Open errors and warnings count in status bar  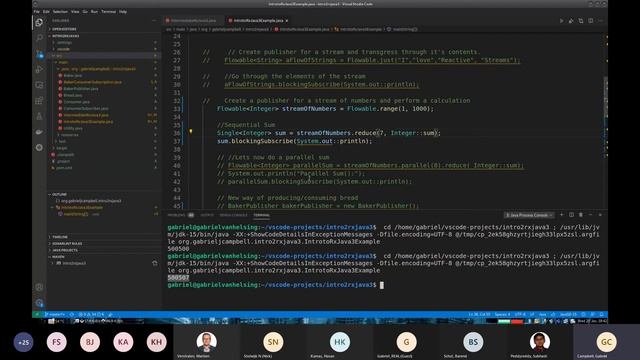click(92, 315)
